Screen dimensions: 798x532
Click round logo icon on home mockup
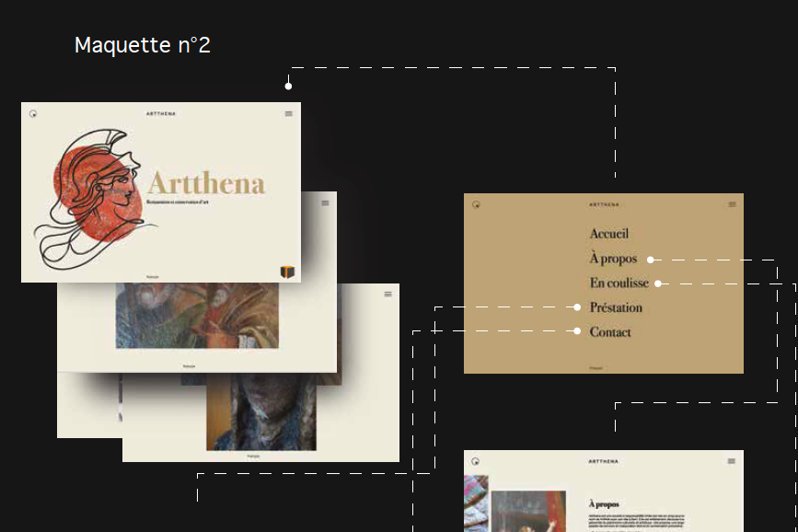pyautogui.click(x=33, y=113)
